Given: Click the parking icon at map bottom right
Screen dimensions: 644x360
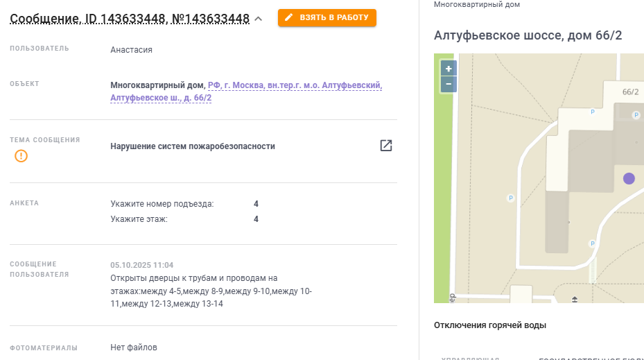Looking at the screenshot, I should coord(592,243).
